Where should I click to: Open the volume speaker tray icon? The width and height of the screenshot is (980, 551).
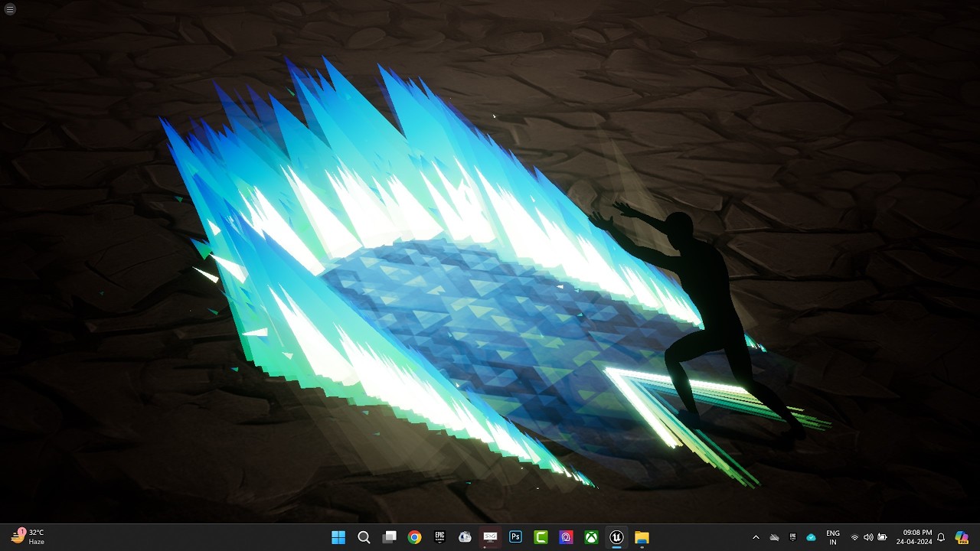pos(868,537)
